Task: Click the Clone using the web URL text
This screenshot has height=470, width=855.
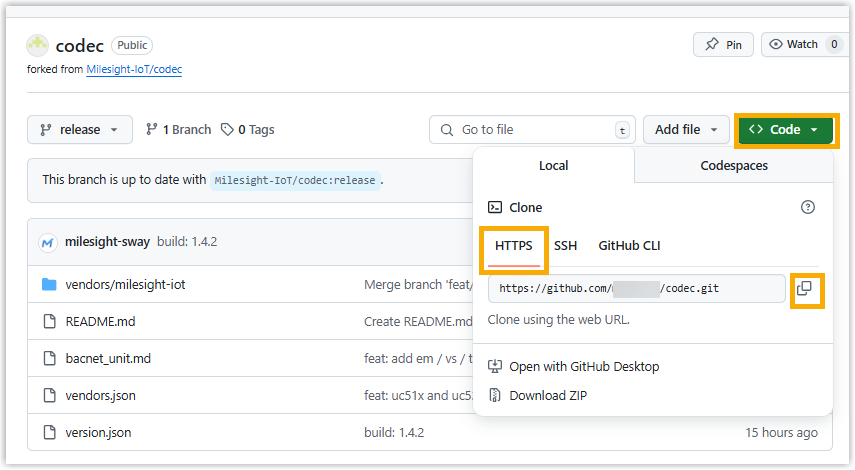Action: click(558, 320)
